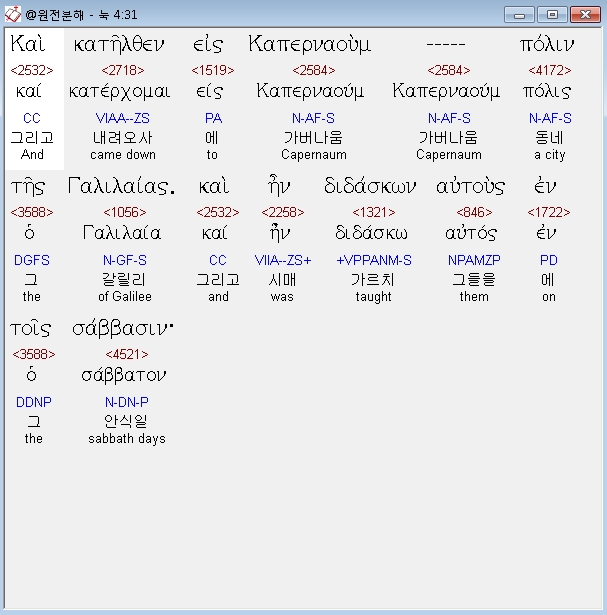Select the Korean gloss 갈릴리
The width and height of the screenshot is (607, 615).
[x=124, y=280]
